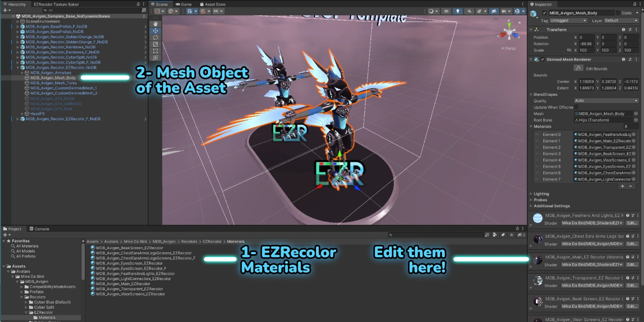Click the help icon on the Skinned Mesh Renderer
Screen dimensions: 644x322
(x=623, y=59)
